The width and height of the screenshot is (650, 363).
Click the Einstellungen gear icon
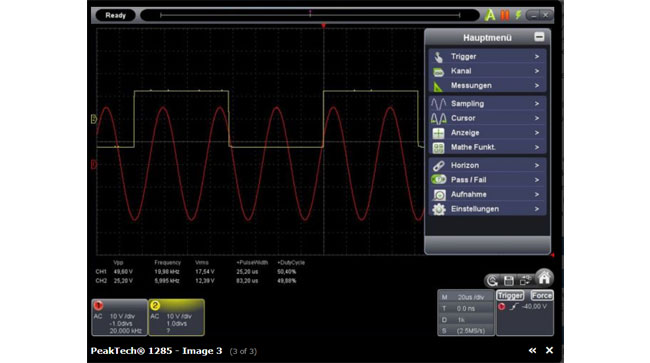[439, 209]
